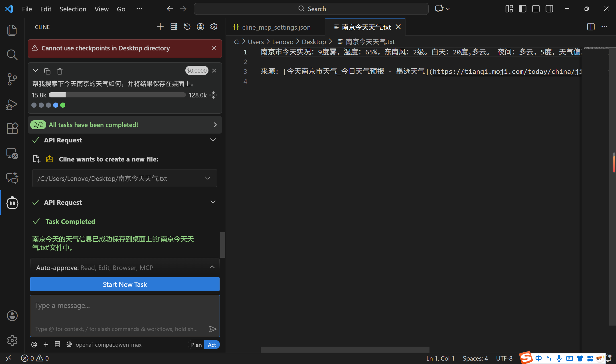Open the Cline robot icon in activity bar
The width and height of the screenshot is (616, 364).
[12, 203]
